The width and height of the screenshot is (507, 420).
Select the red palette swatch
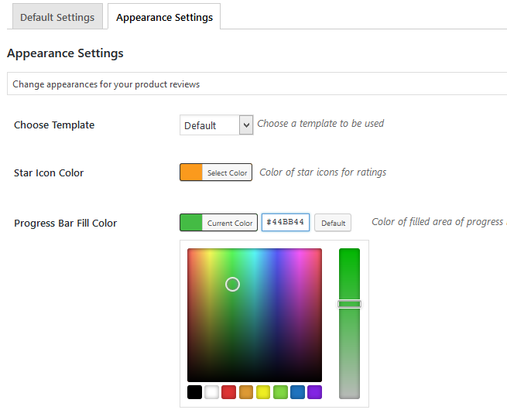click(229, 392)
